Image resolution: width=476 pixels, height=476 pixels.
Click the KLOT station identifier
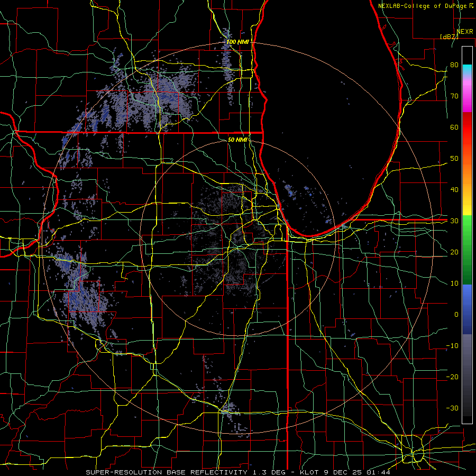pyautogui.click(x=309, y=472)
